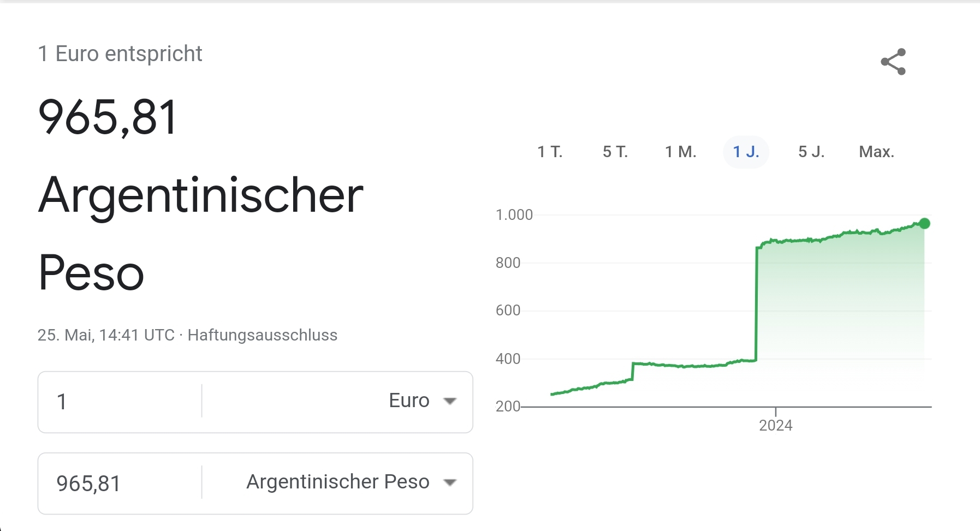
Task: Click the share icon
Action: (x=893, y=62)
